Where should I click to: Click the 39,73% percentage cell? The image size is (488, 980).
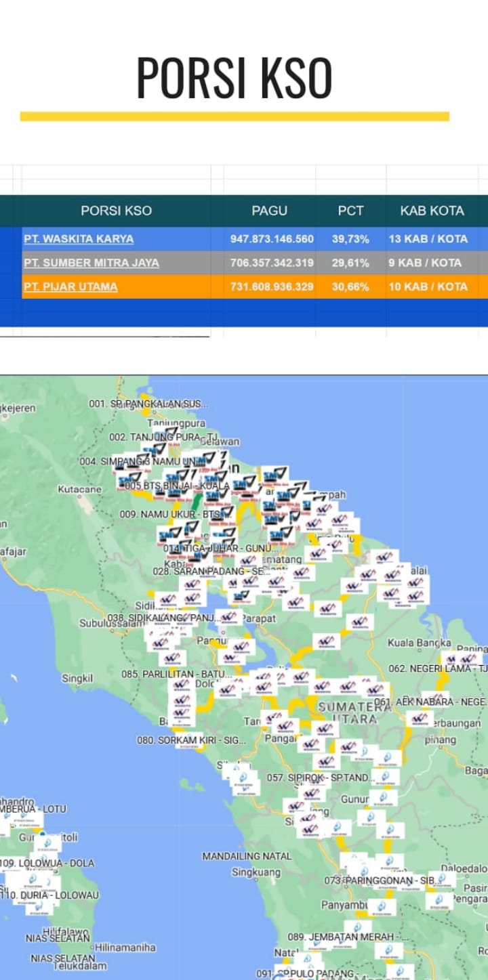pyautogui.click(x=350, y=239)
